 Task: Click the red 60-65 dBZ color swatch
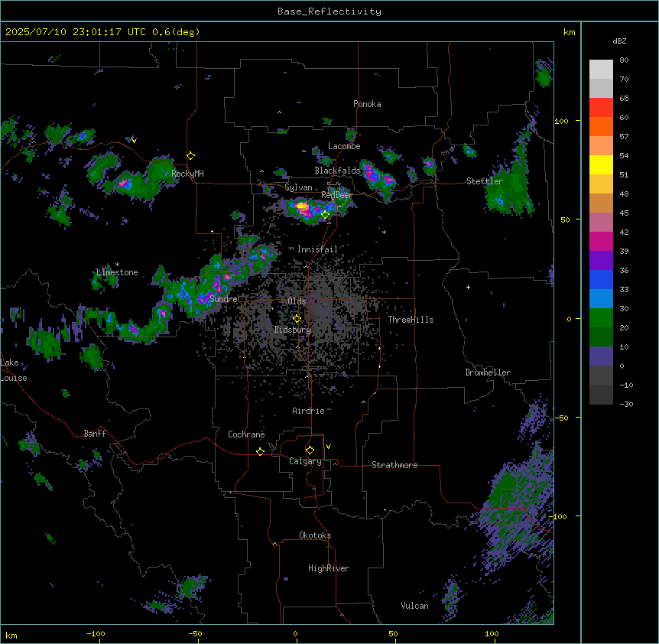[601, 108]
